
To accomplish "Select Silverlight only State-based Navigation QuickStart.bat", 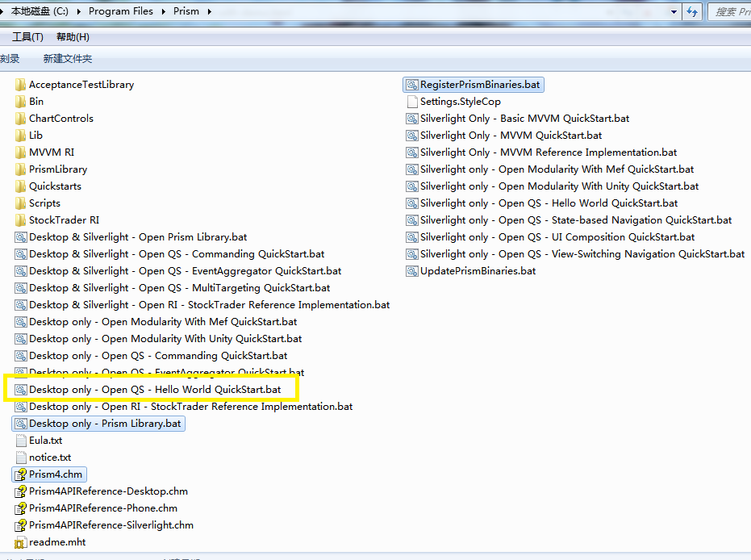I will tap(569, 220).
